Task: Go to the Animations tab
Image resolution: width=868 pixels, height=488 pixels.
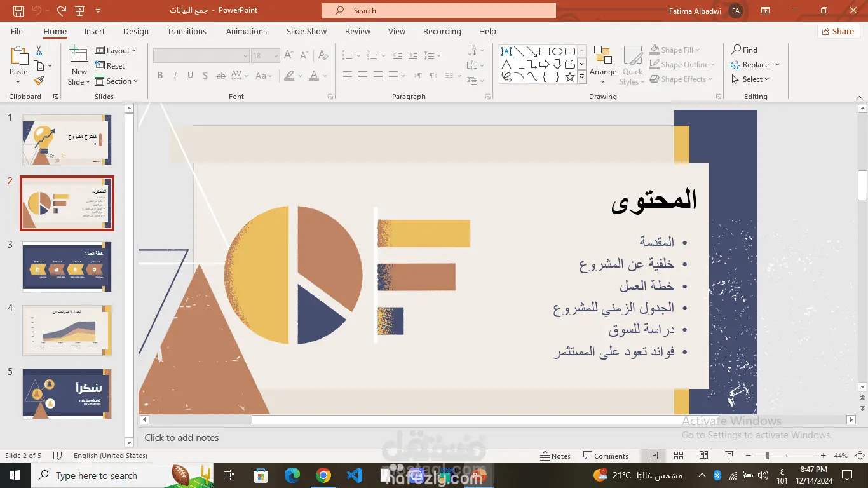Action: pyautogui.click(x=247, y=31)
